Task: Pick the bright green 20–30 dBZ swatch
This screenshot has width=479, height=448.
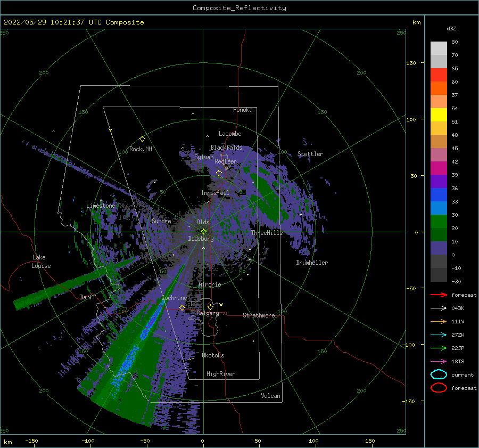Action: pyautogui.click(x=439, y=222)
